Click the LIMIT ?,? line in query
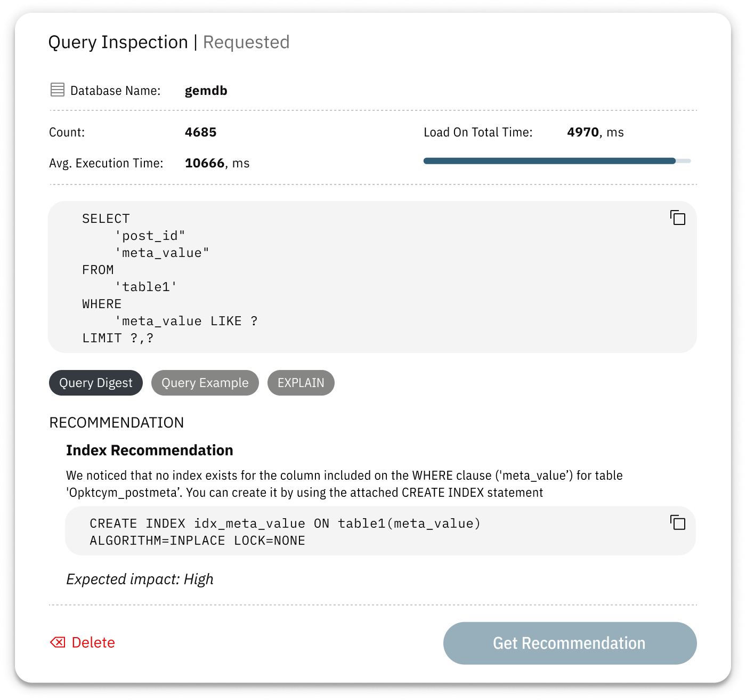The height and width of the screenshot is (700, 746). coord(118,338)
